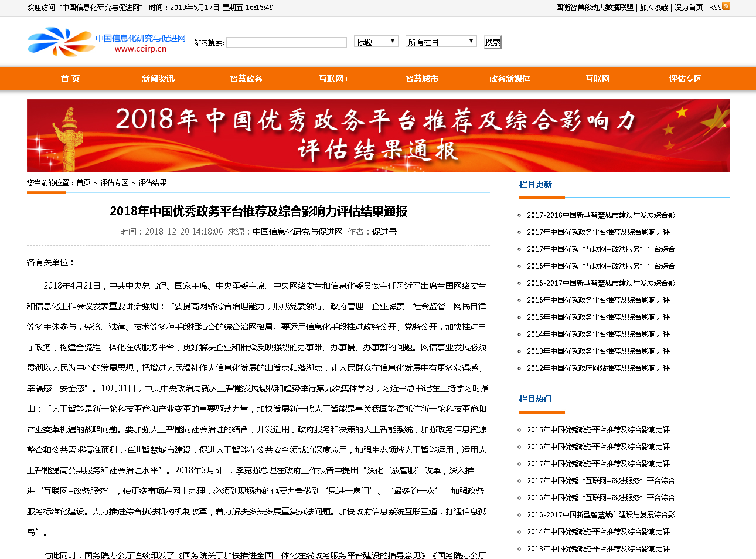Click 首页 in the breadcrumb path

(84, 183)
